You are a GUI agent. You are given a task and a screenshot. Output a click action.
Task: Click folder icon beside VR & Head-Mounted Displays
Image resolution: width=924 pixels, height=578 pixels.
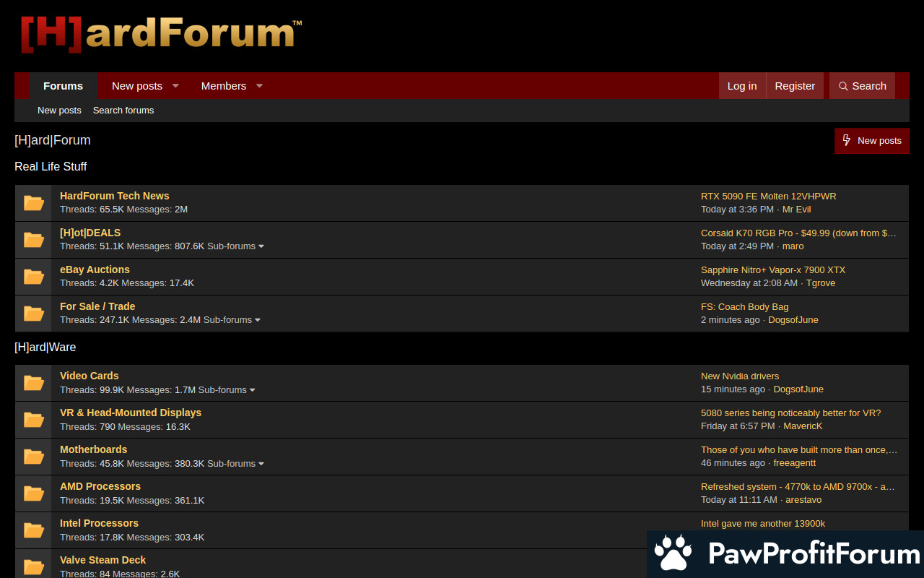point(34,420)
